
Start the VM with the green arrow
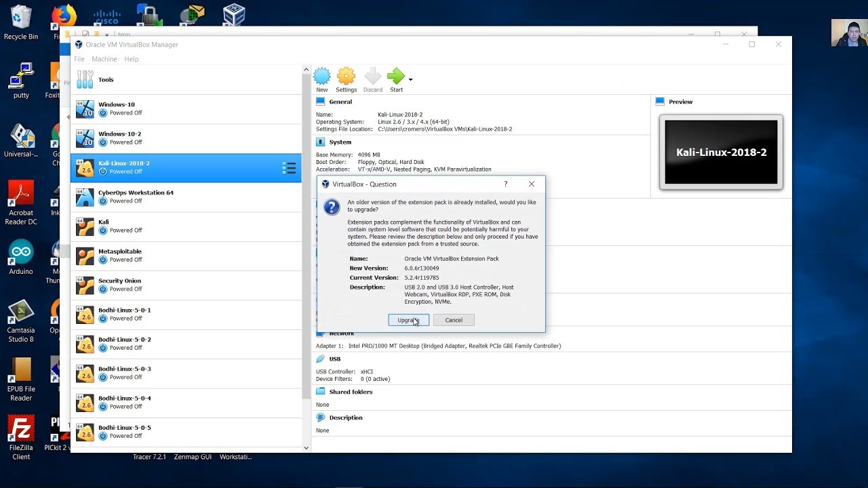coord(396,77)
